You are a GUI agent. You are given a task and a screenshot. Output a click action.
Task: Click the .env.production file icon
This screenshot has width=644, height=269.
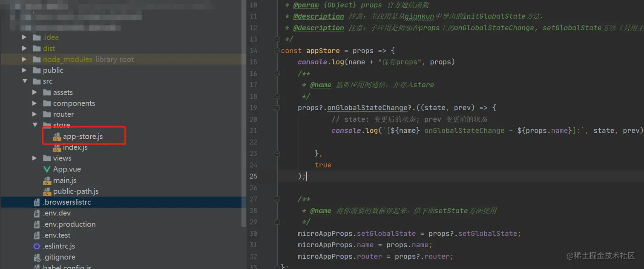tap(37, 224)
